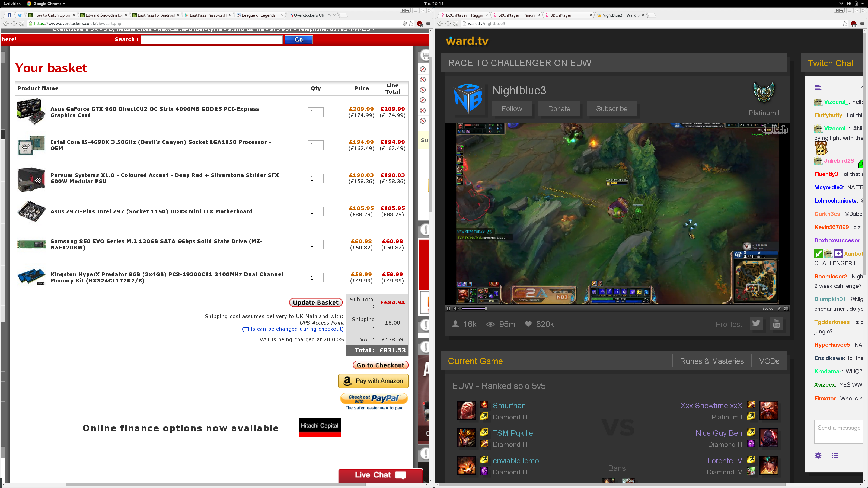Click the Overclockers search field
The width and height of the screenshot is (868, 488).
pos(211,39)
